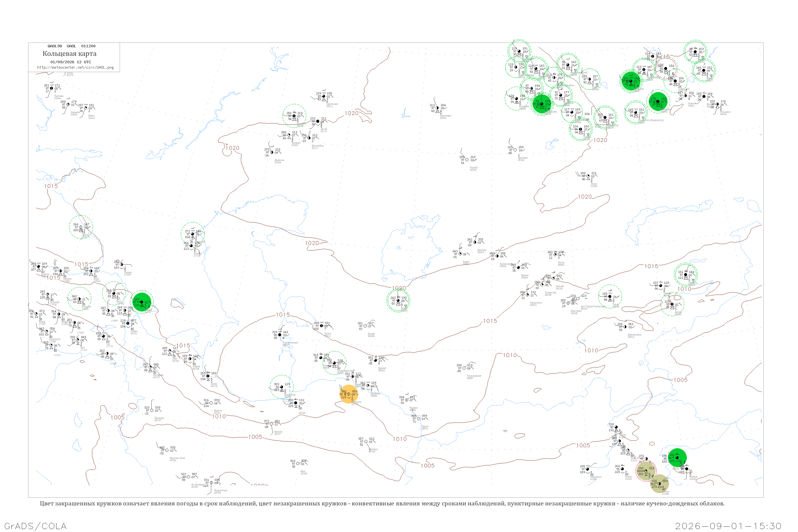Click the orange circle at Bojnourd station
The height and width of the screenshot is (532, 798).
click(348, 394)
